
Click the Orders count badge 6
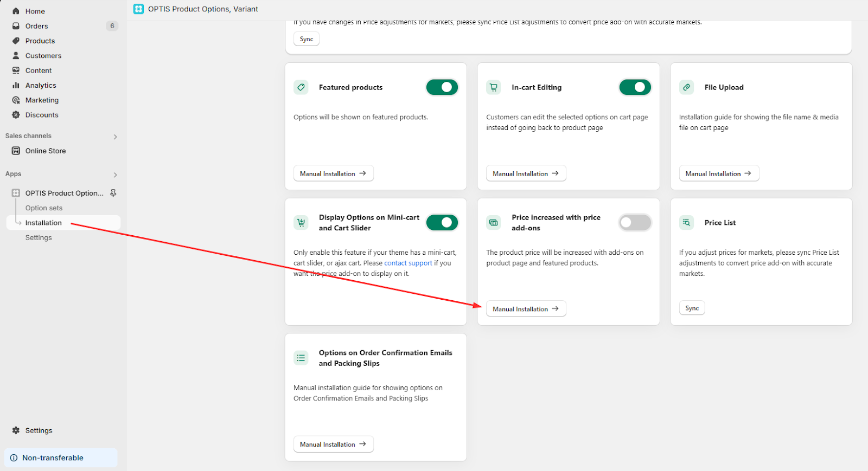click(112, 26)
